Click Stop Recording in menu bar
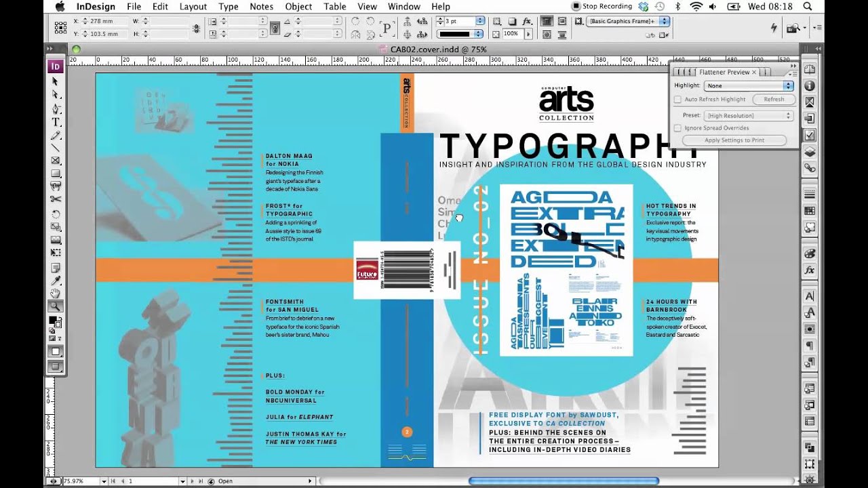Viewport: 868px width, 488px height. click(601, 7)
